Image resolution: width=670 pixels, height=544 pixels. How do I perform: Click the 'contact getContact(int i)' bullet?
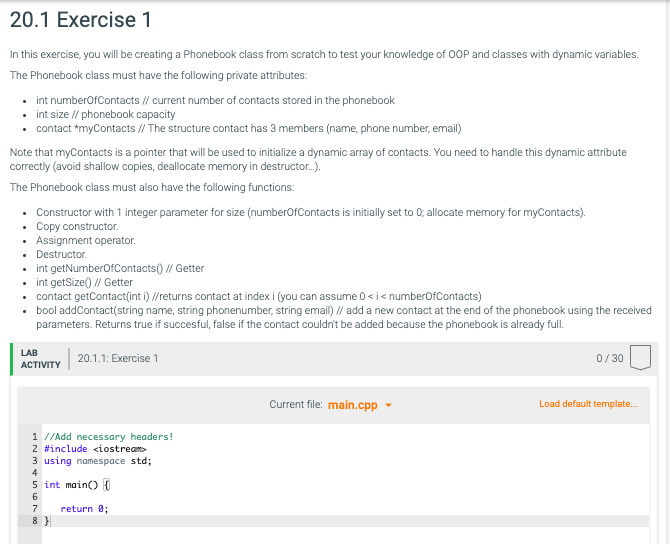coord(259,297)
